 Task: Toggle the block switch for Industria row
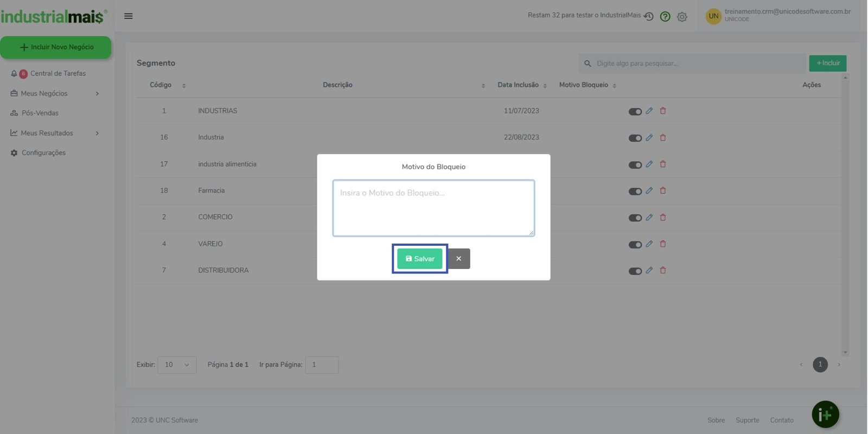[x=635, y=138]
